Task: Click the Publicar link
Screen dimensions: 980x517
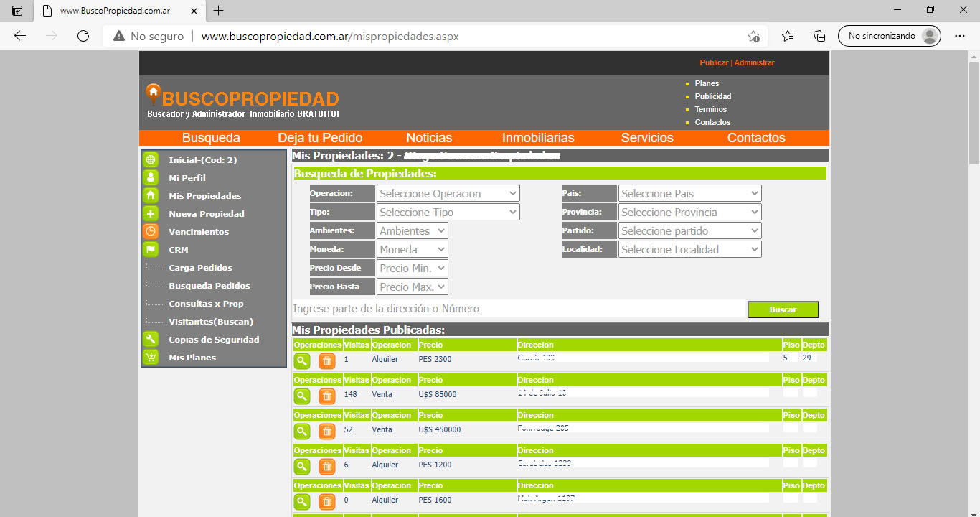Action: [714, 63]
